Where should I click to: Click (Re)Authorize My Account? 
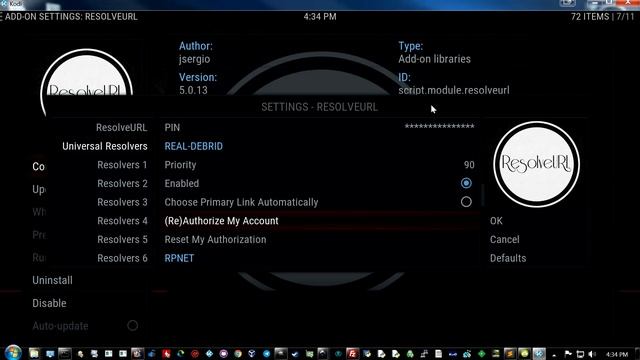click(x=319, y=221)
